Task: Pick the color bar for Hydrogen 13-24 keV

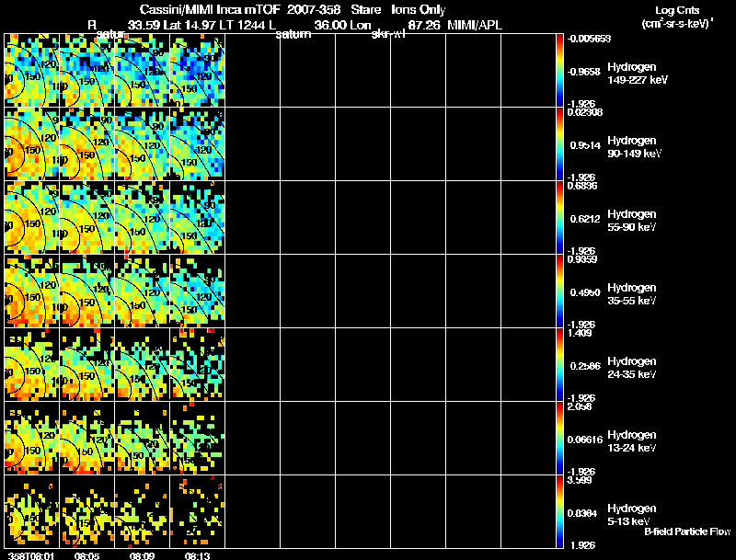Action: pos(559,439)
